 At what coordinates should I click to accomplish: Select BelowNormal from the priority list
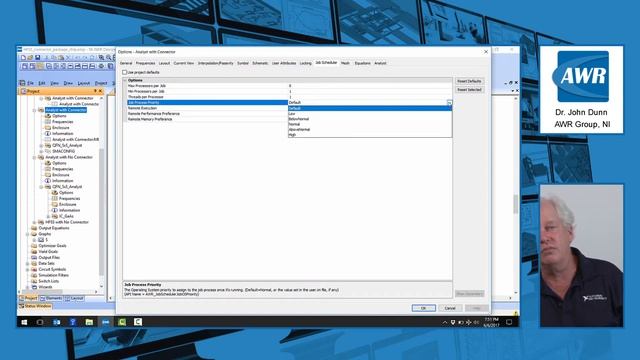[x=370, y=119]
